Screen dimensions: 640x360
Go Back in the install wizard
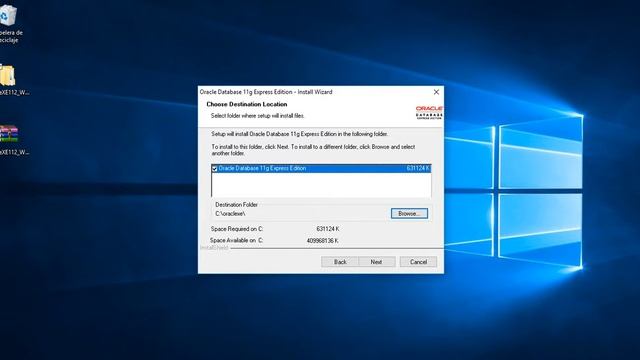click(340, 262)
